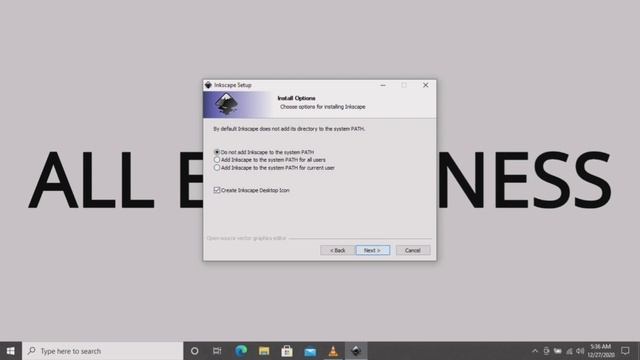Open the Mail app on taskbar
Viewport: 640px width, 360px height.
point(310,351)
